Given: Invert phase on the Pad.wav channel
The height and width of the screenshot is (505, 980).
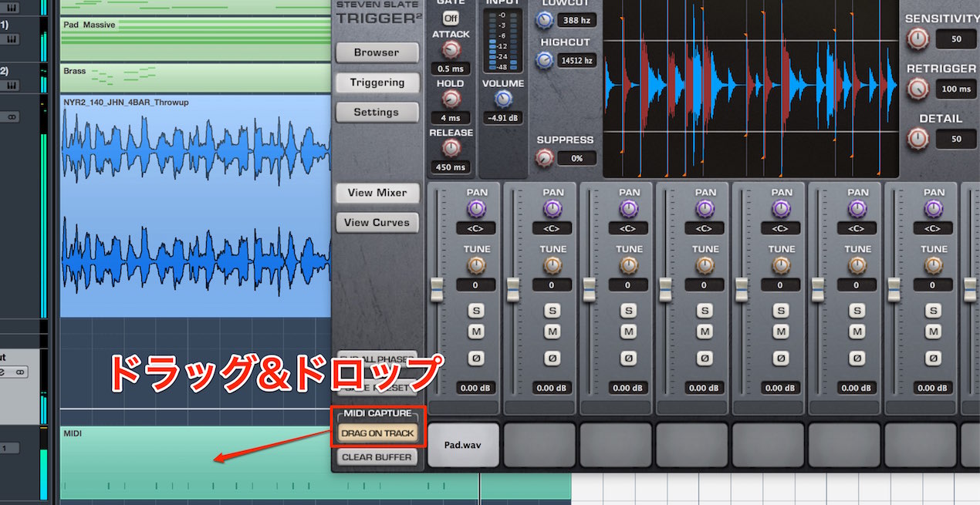Looking at the screenshot, I should 476,359.
